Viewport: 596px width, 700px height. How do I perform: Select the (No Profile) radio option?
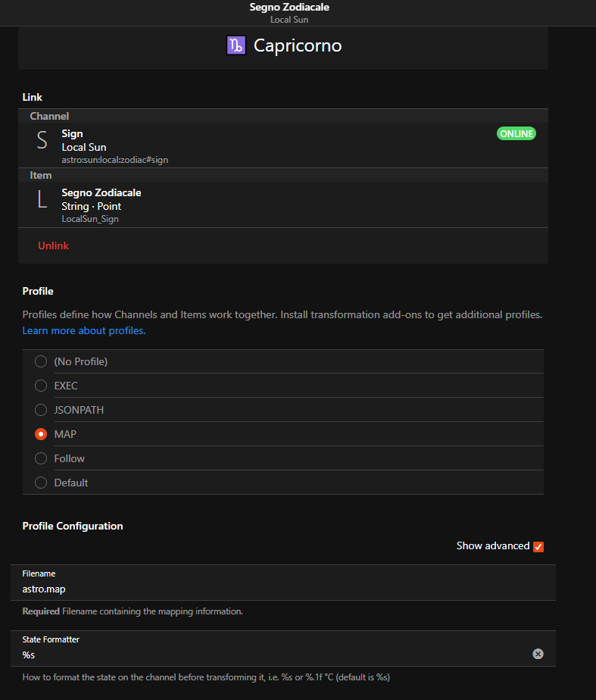(41, 361)
